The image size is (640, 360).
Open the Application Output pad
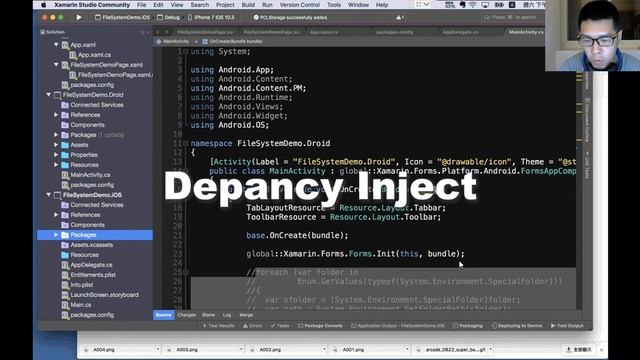pyautogui.click(x=398, y=326)
